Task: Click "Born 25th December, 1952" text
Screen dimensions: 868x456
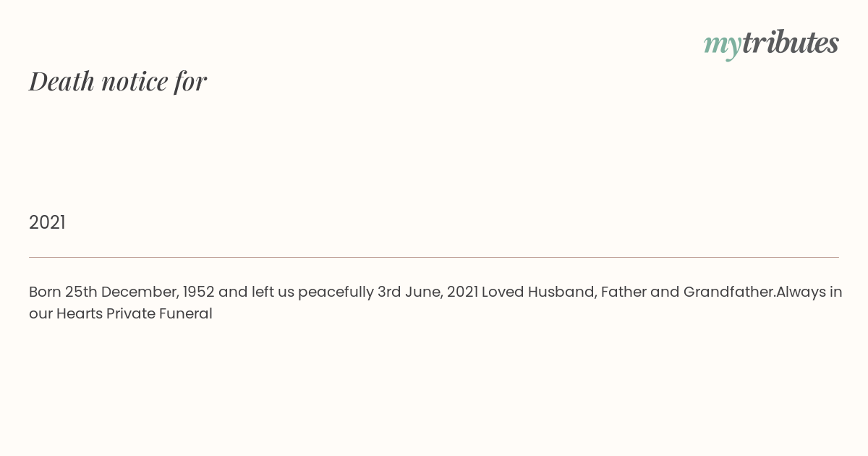Action: pyautogui.click(x=122, y=292)
